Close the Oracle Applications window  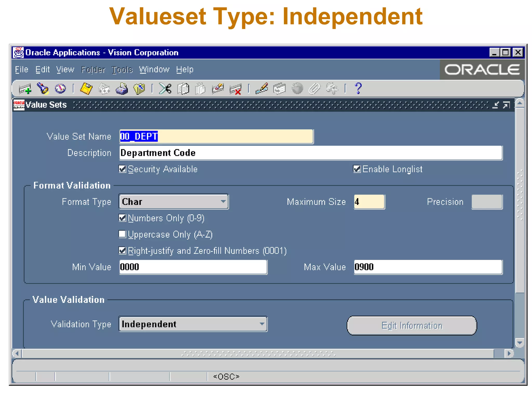518,53
